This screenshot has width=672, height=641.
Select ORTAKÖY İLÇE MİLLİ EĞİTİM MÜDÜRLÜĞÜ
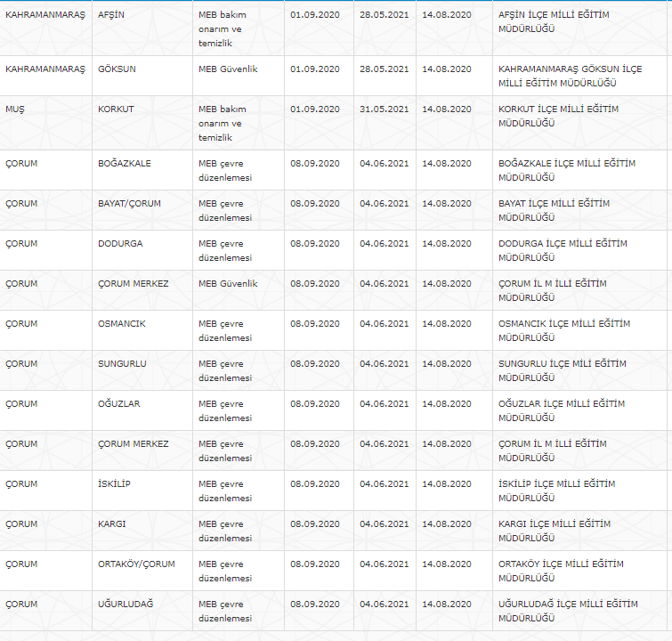[x=561, y=571]
